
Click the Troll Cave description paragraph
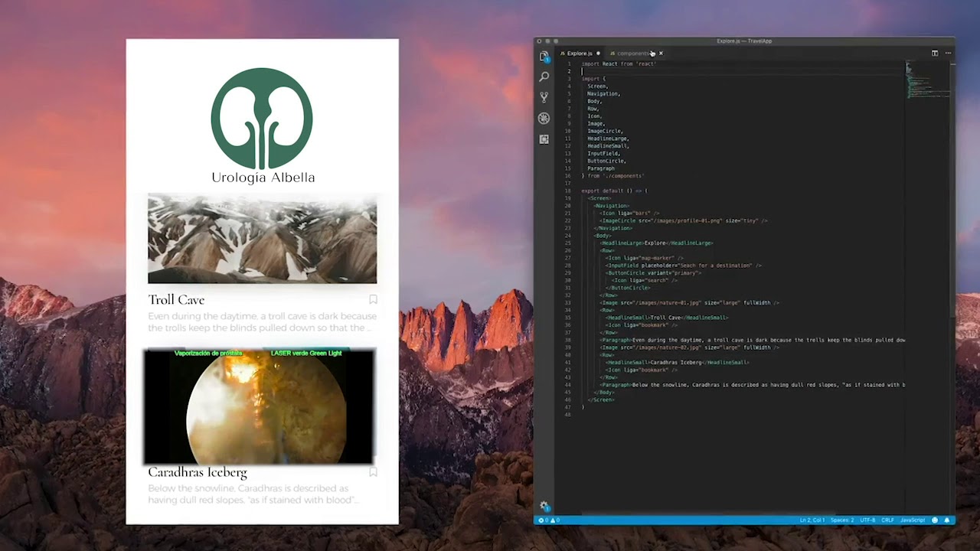pyautogui.click(x=262, y=321)
